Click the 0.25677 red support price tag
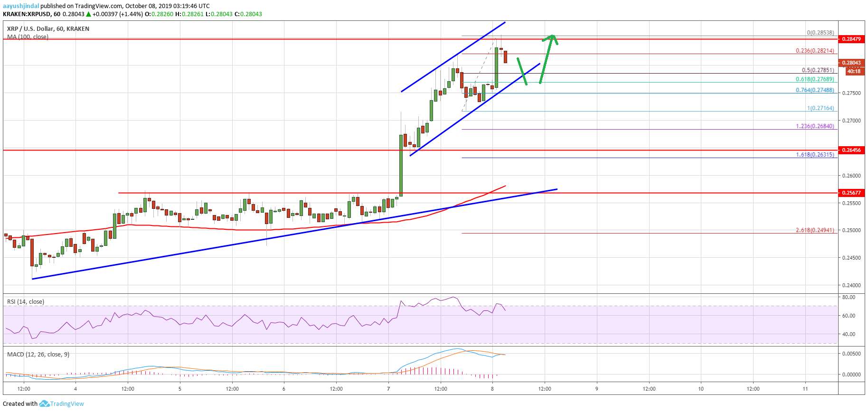The width and height of the screenshot is (868, 412). pos(851,193)
